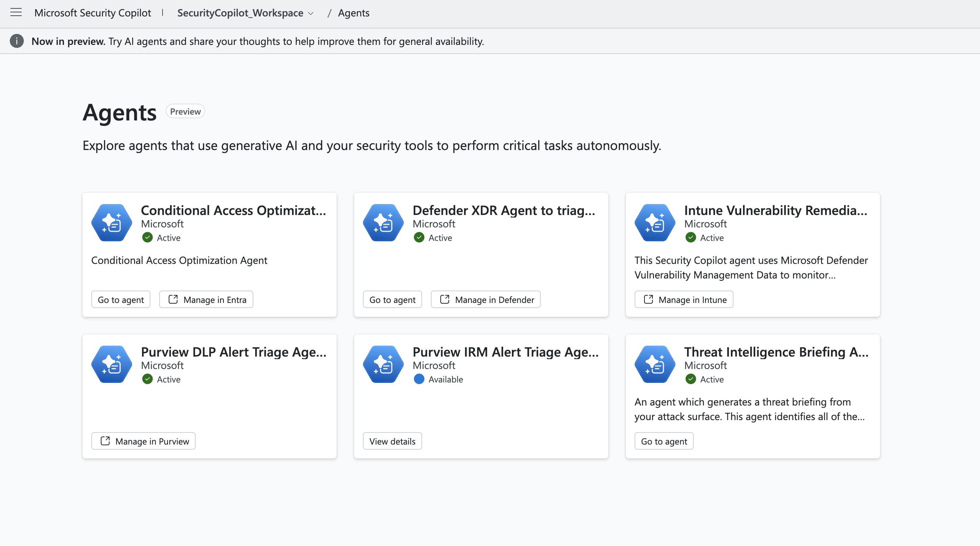The image size is (980, 546).
Task: Click the Purview IRM Alert Triage agent icon
Action: pyautogui.click(x=383, y=364)
